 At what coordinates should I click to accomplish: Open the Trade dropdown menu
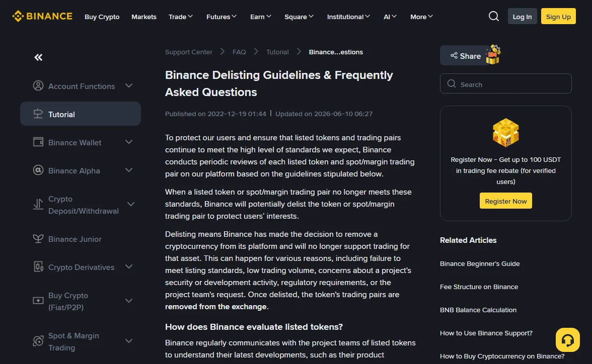tap(180, 17)
